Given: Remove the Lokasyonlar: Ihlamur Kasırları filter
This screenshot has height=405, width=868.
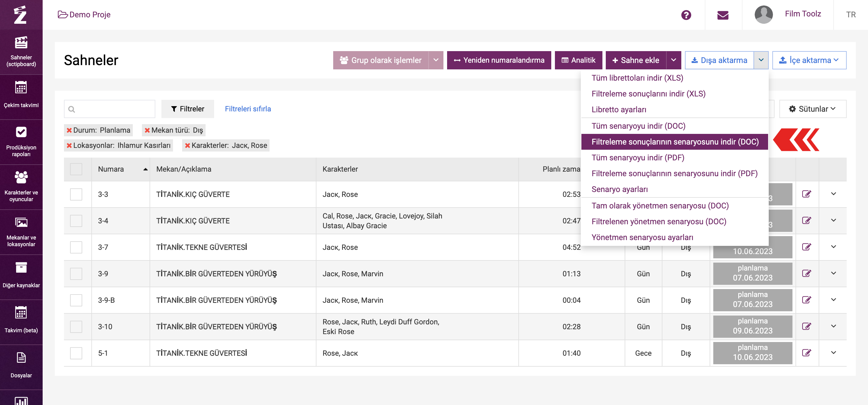Looking at the screenshot, I should 69,145.
